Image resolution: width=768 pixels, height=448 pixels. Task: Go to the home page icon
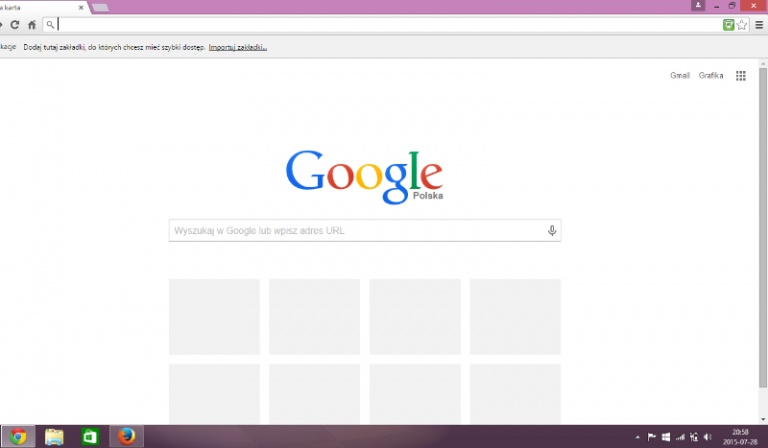click(x=32, y=24)
